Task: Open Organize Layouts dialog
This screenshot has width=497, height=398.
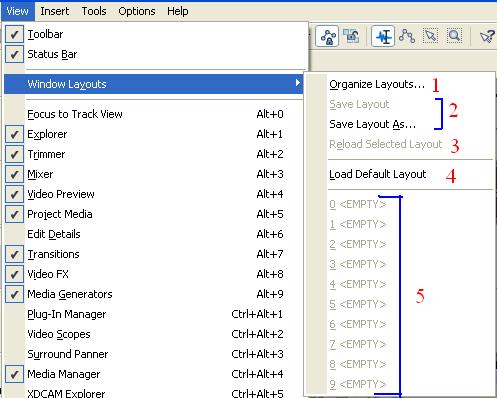Action: click(x=377, y=84)
